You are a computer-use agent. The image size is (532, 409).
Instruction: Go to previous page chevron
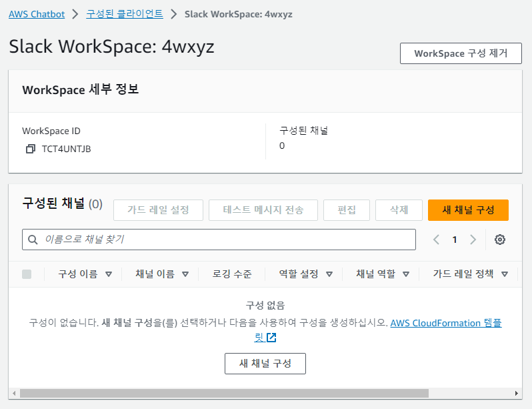click(x=436, y=240)
